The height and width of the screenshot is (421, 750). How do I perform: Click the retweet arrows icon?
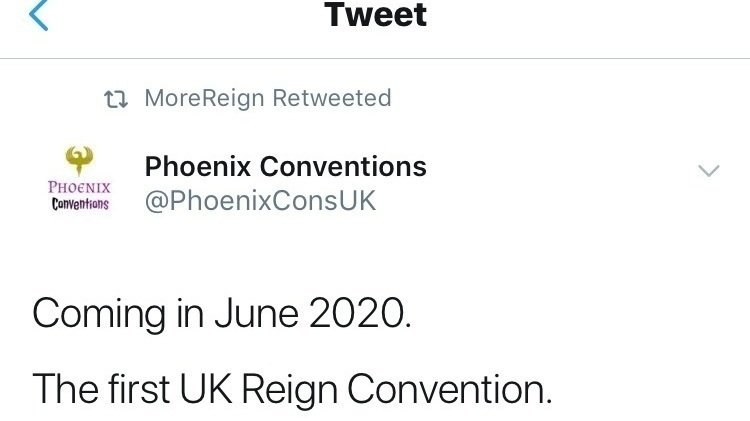click(117, 98)
